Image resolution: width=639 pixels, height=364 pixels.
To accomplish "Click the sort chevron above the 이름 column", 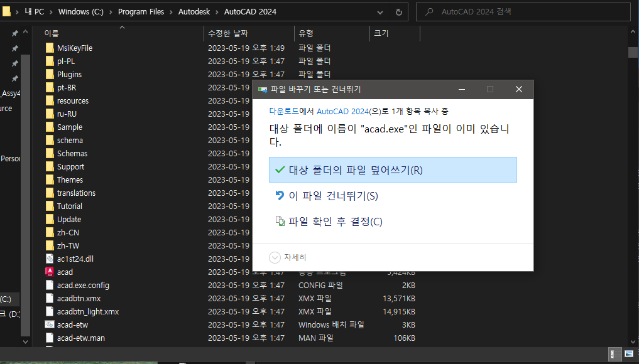I will point(122,27).
